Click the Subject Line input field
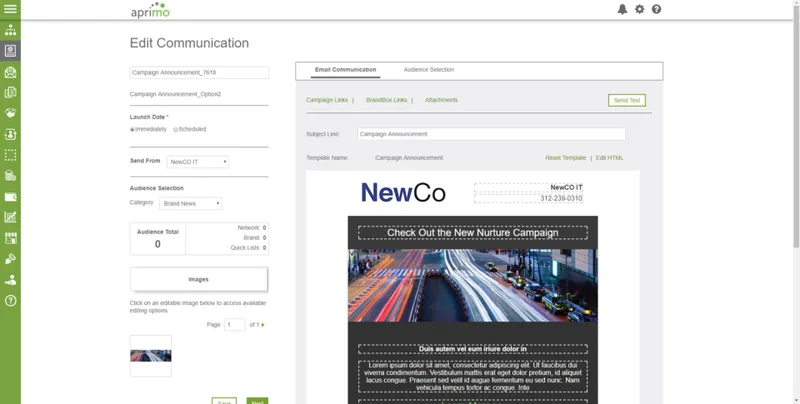800x404 pixels. (491, 134)
